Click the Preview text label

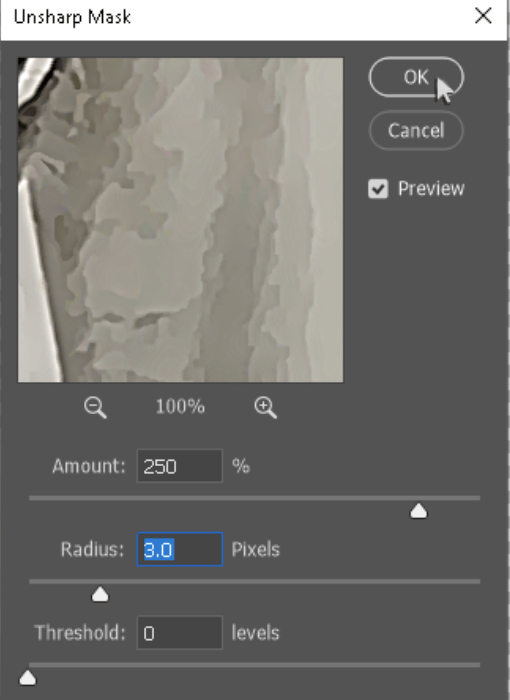coord(431,189)
